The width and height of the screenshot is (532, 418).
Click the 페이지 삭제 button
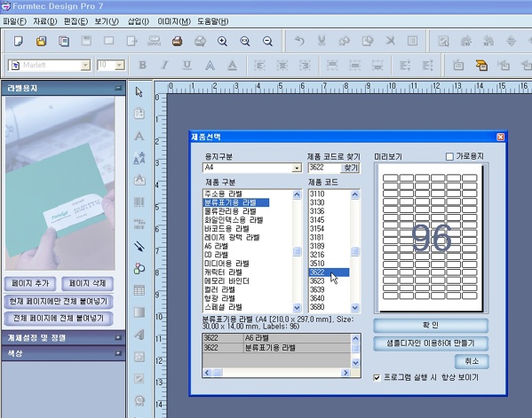point(88,284)
